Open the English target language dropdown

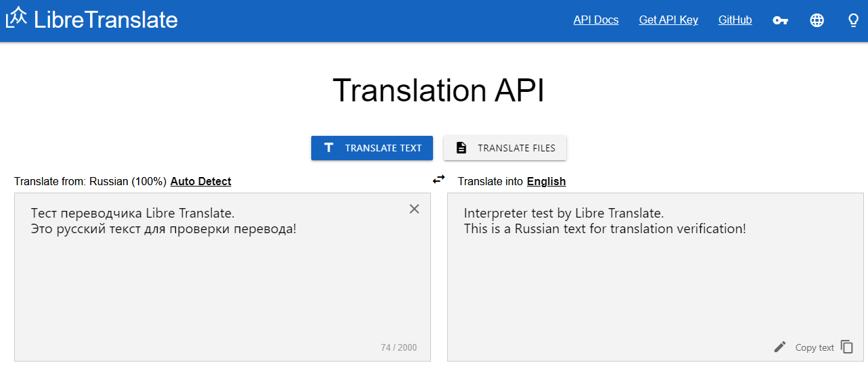click(546, 181)
